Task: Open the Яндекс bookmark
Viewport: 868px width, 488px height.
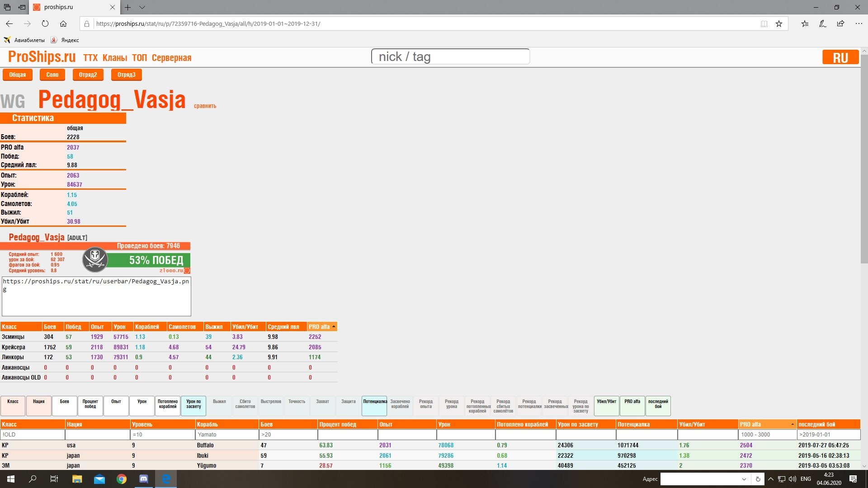Action: click(65, 40)
